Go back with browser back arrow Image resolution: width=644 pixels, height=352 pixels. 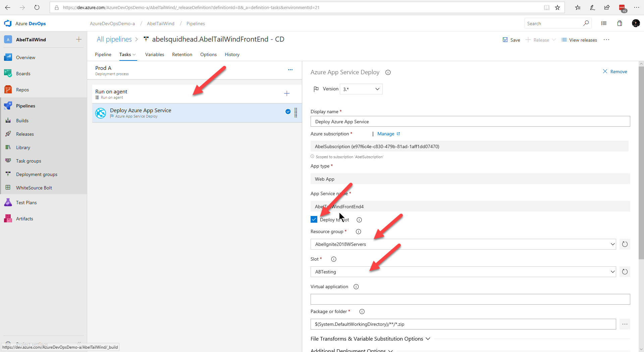[x=8, y=7]
